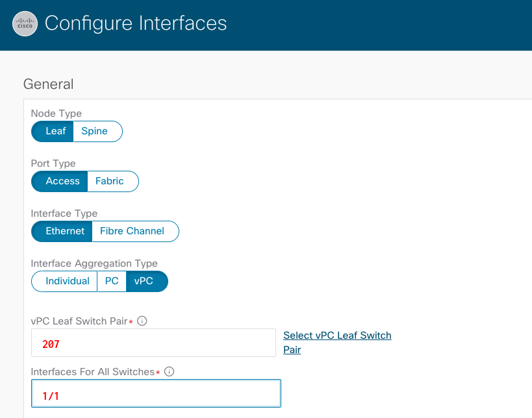Set Node Type to Leaf
This screenshot has width=532, height=418.
(x=53, y=131)
